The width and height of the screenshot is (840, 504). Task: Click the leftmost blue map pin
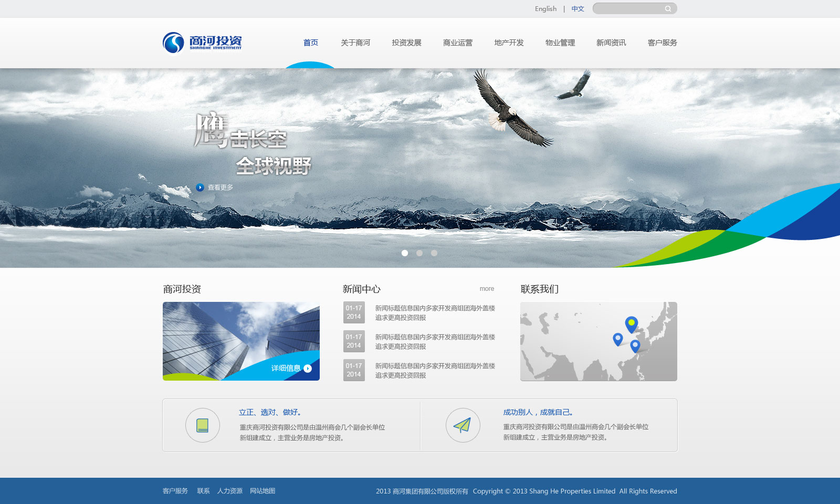click(x=618, y=339)
